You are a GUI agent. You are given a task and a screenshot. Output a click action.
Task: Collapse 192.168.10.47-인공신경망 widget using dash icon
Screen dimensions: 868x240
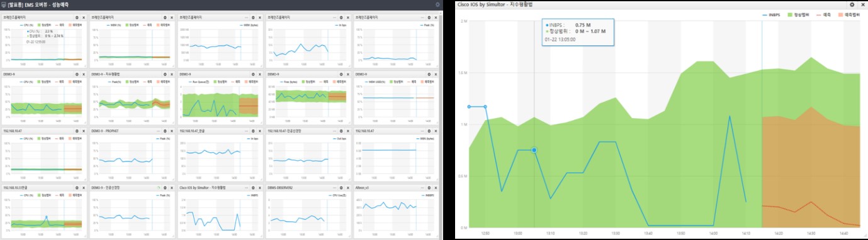click(x=334, y=131)
